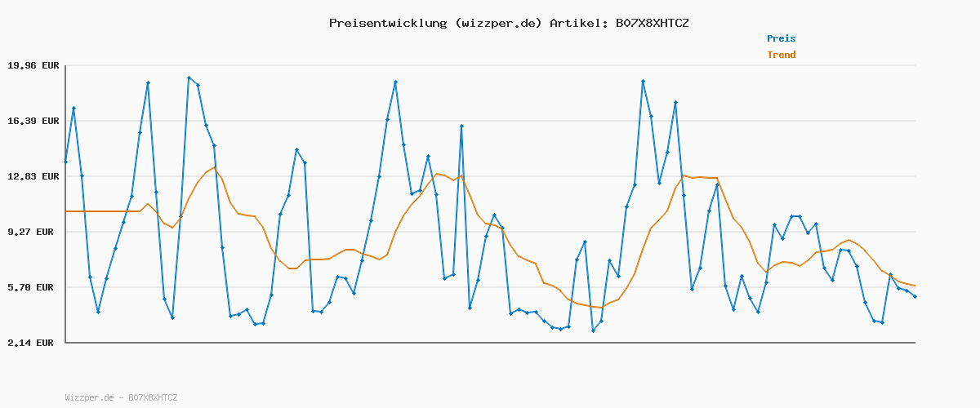Click the orange trend line's left starting point
This screenshot has width=980, height=408.
[x=66, y=211]
